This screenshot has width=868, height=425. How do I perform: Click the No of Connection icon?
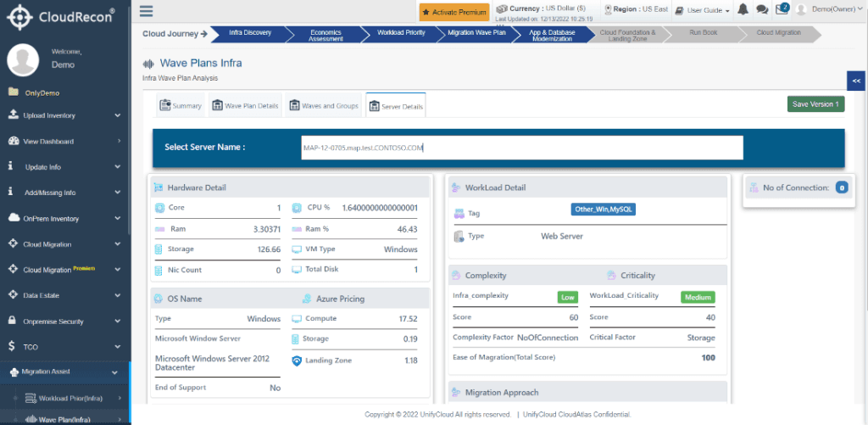coord(754,187)
